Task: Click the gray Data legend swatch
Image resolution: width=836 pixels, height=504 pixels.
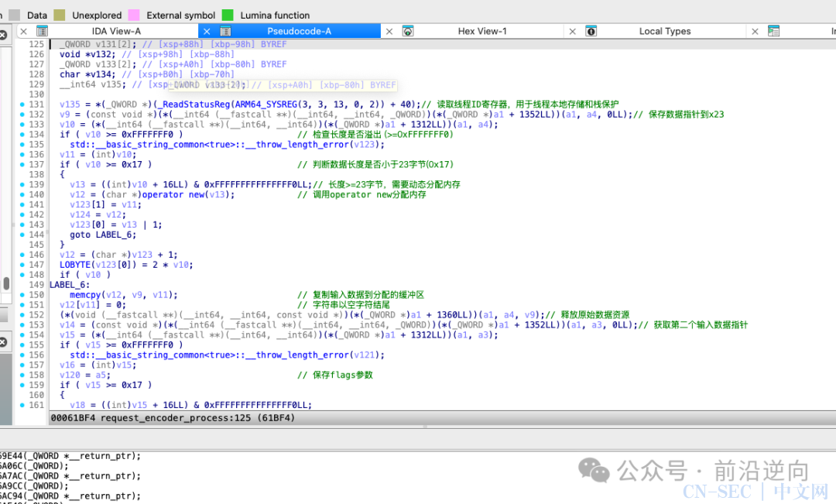Action: (x=15, y=15)
